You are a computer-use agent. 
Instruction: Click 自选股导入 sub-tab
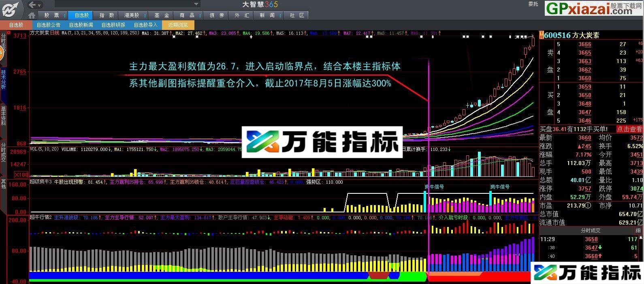(x=145, y=25)
